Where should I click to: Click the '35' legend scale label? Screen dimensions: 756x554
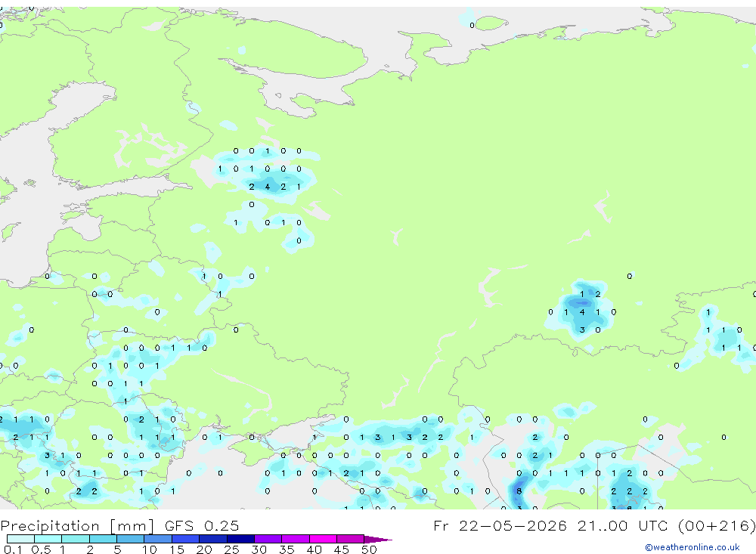tap(287, 549)
